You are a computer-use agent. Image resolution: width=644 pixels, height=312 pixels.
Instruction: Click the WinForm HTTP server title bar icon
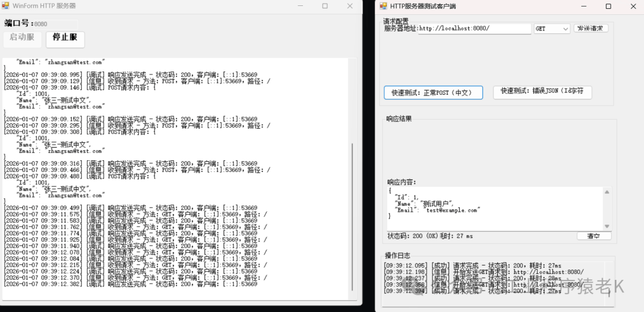pyautogui.click(x=6, y=6)
